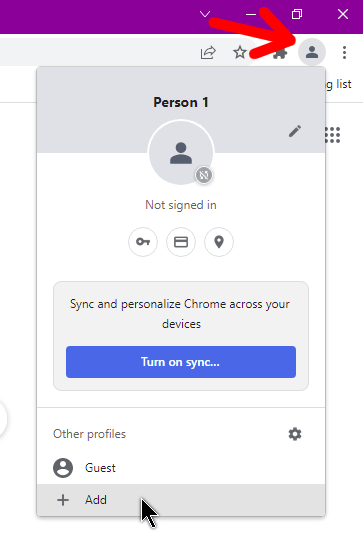Click the Turn on sync button
The width and height of the screenshot is (363, 533).
(181, 362)
